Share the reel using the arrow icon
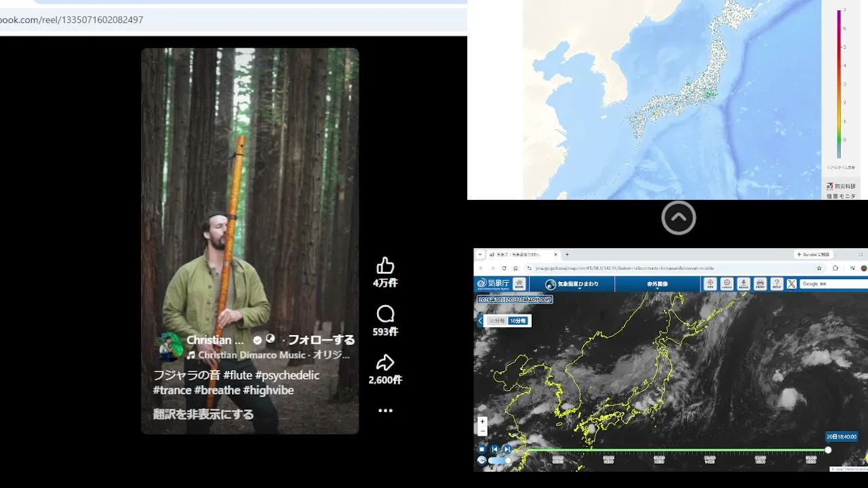The image size is (868, 488). 385,362
